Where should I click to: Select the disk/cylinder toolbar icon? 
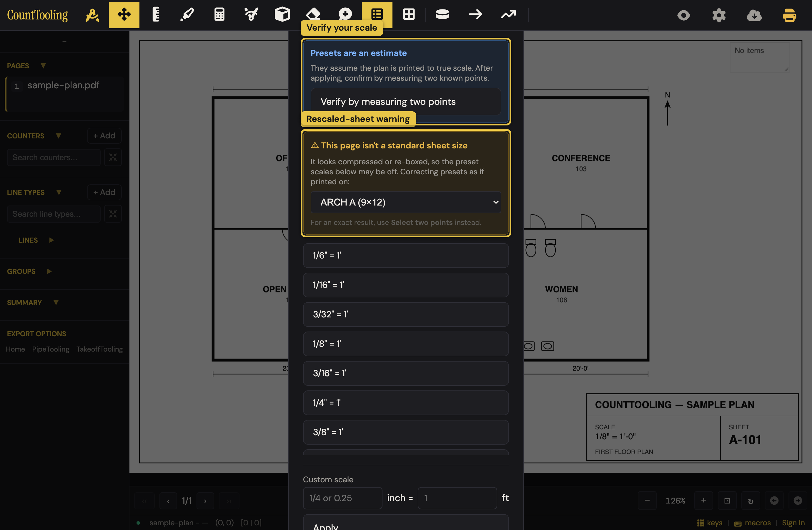click(x=442, y=15)
